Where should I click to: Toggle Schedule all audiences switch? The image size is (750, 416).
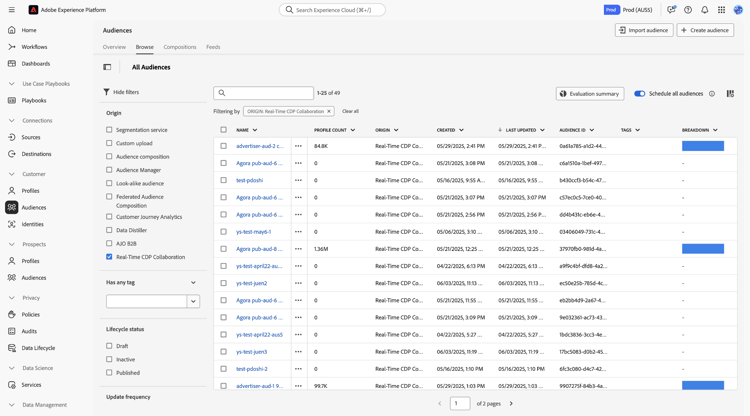[x=640, y=94]
